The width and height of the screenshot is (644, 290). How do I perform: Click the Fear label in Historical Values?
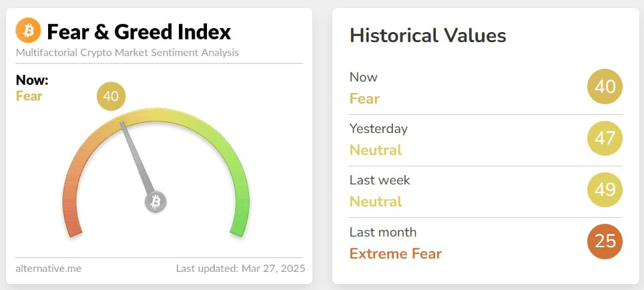[365, 99]
